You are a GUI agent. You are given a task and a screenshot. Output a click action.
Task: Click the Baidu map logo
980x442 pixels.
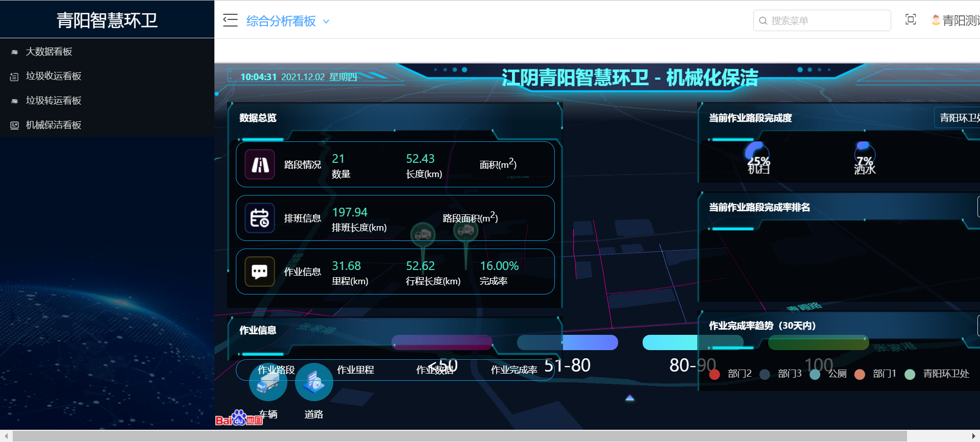tap(239, 419)
